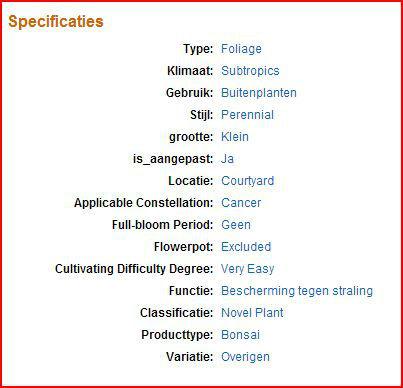Click the Cancer constellation value
The height and width of the screenshot is (388, 403).
coord(241,203)
